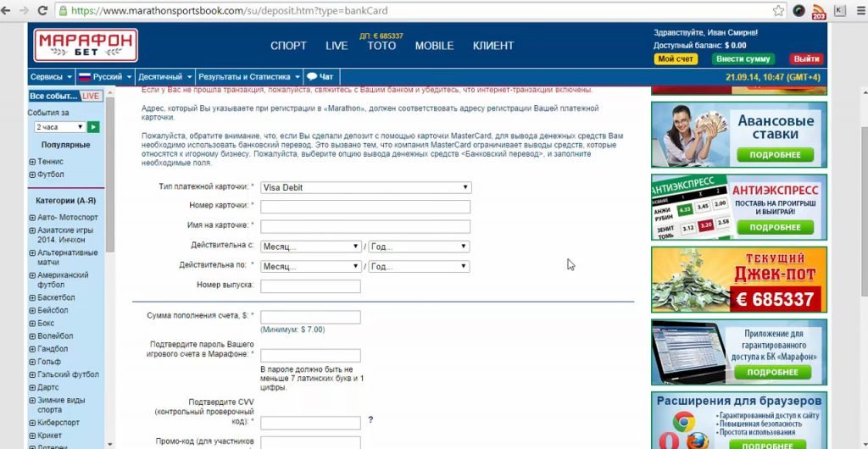Open the Русский language menu
Image resolution: width=868 pixels, height=449 pixels.
point(104,77)
